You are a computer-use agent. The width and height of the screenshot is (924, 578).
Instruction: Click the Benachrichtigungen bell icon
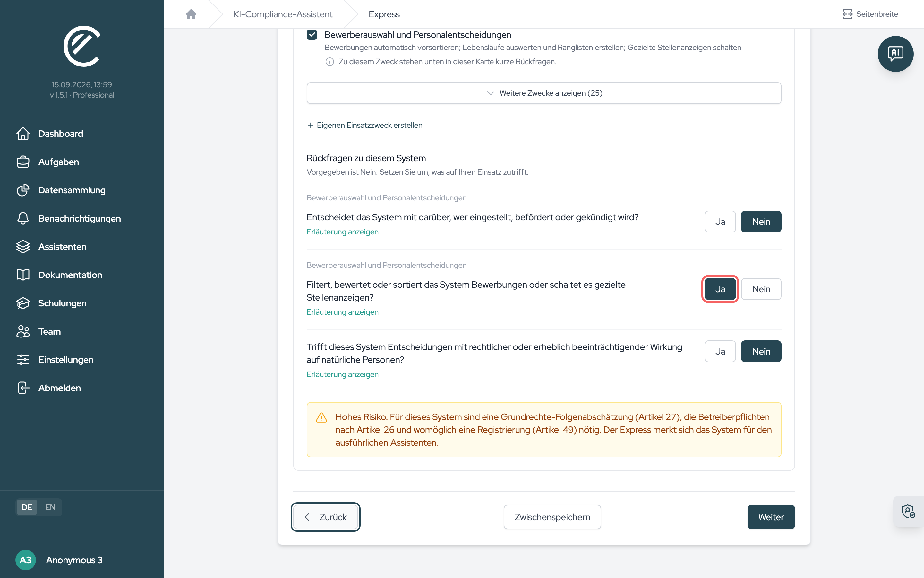click(23, 218)
